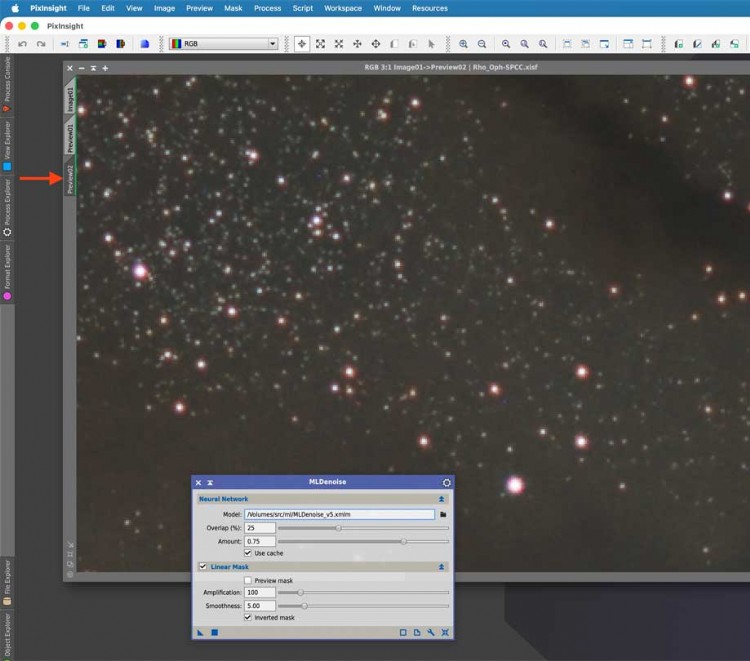Switch to the Preview01 tab
The image size is (750, 661).
pos(70,139)
